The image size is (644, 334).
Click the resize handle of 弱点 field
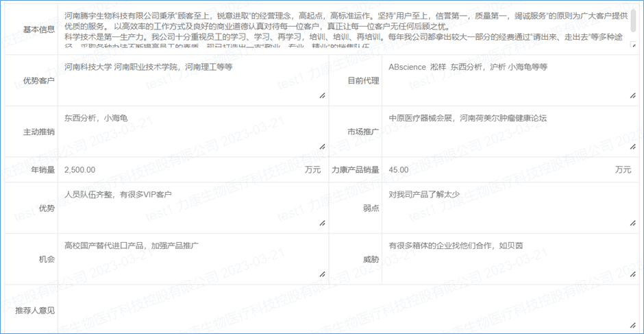633,223
